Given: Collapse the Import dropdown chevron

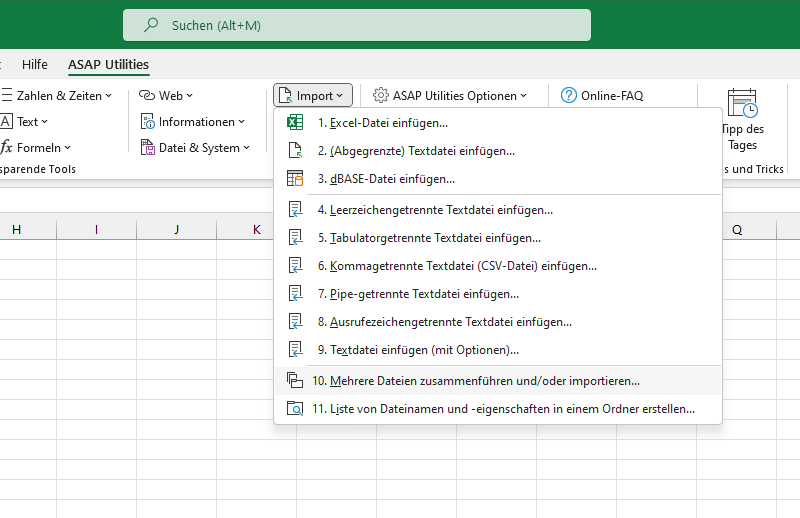Looking at the screenshot, I should click(x=340, y=95).
